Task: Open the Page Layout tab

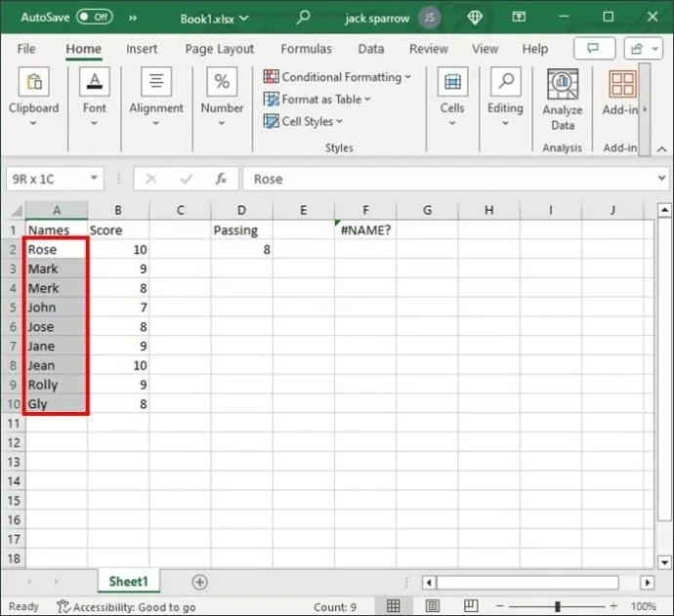Action: point(220,49)
